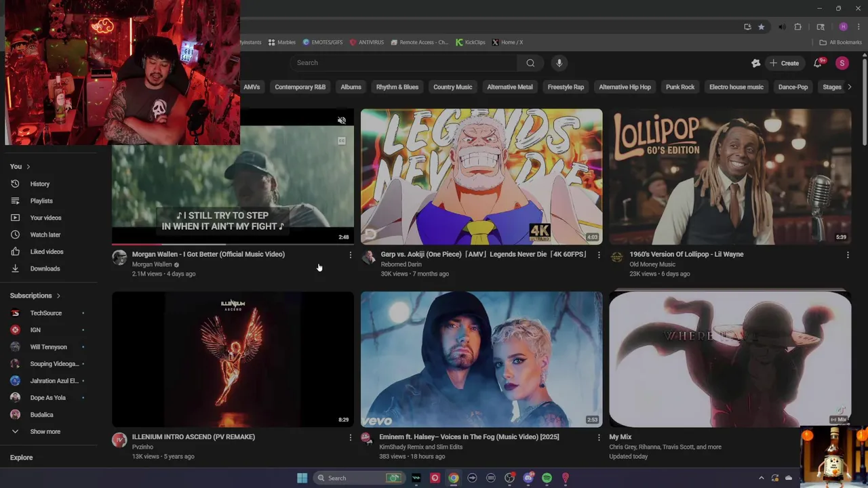Open the Playlists icon in the sidebar

tap(15, 201)
